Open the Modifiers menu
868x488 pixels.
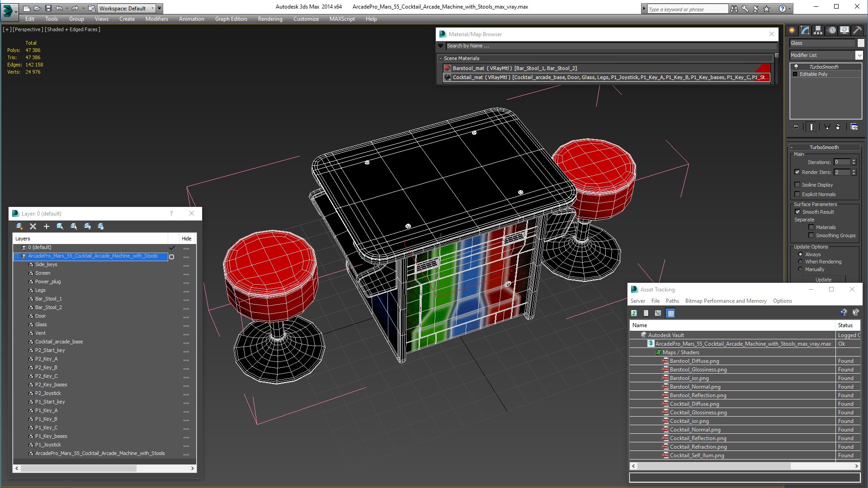point(157,19)
